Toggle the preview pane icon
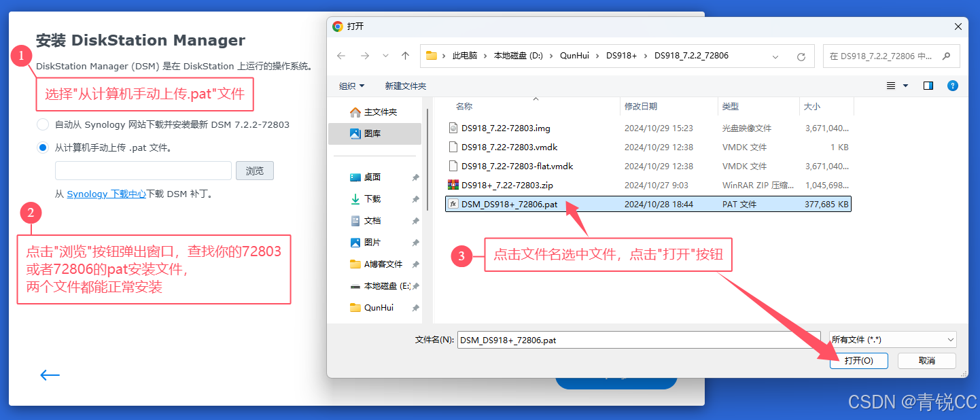The height and width of the screenshot is (420, 980). point(928,86)
